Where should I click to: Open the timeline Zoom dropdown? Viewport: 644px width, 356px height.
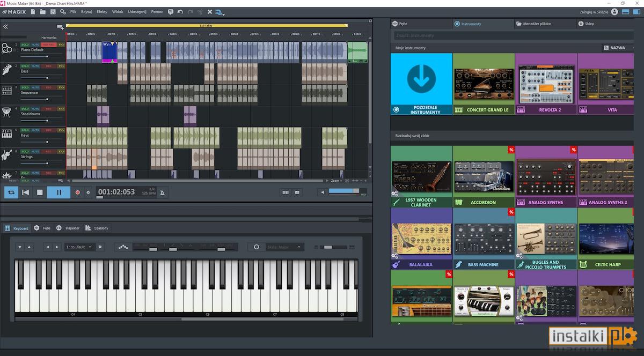(335, 181)
